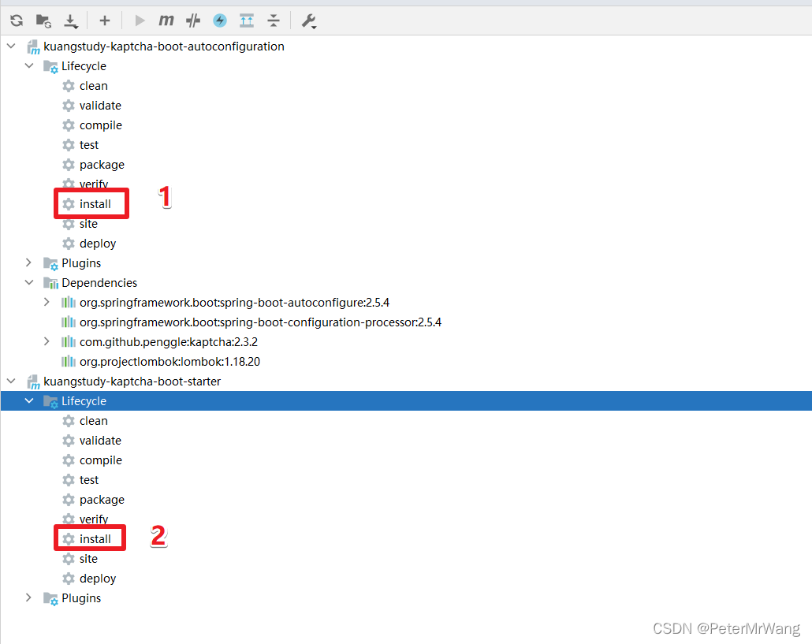Screen dimensions: 812x644
Task: Click gear icon beside autoconfiguration test goal
Action: click(x=69, y=145)
